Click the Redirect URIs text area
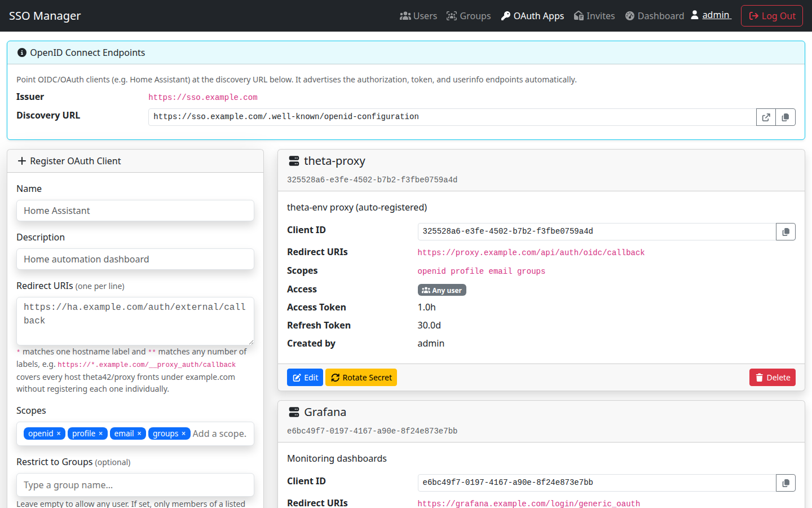The width and height of the screenshot is (812, 508). pyautogui.click(x=135, y=321)
